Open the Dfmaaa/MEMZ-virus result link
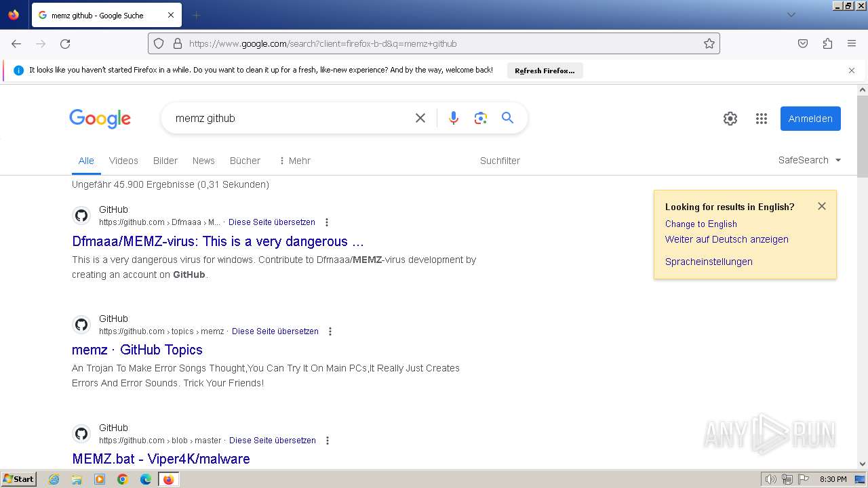The width and height of the screenshot is (868, 488). tap(218, 241)
